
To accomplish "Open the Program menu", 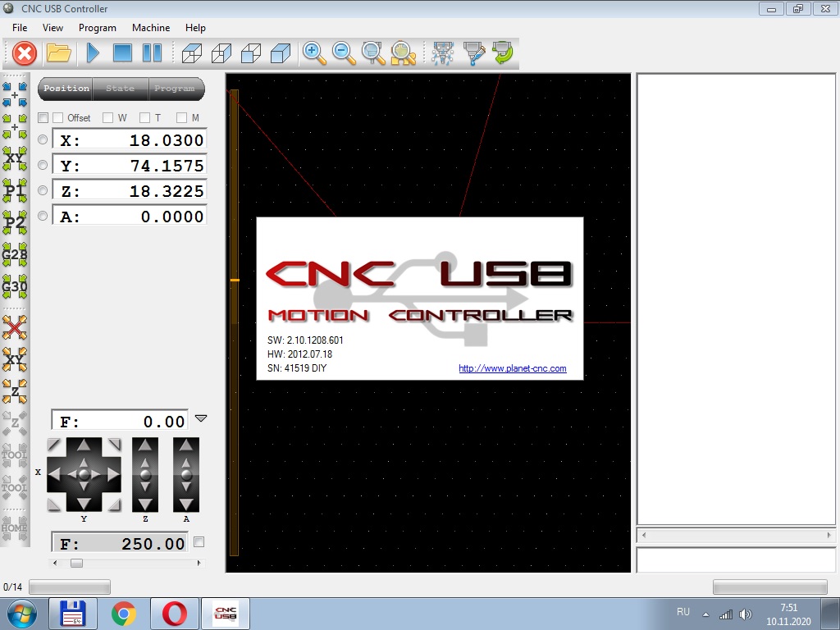I will 97,28.
